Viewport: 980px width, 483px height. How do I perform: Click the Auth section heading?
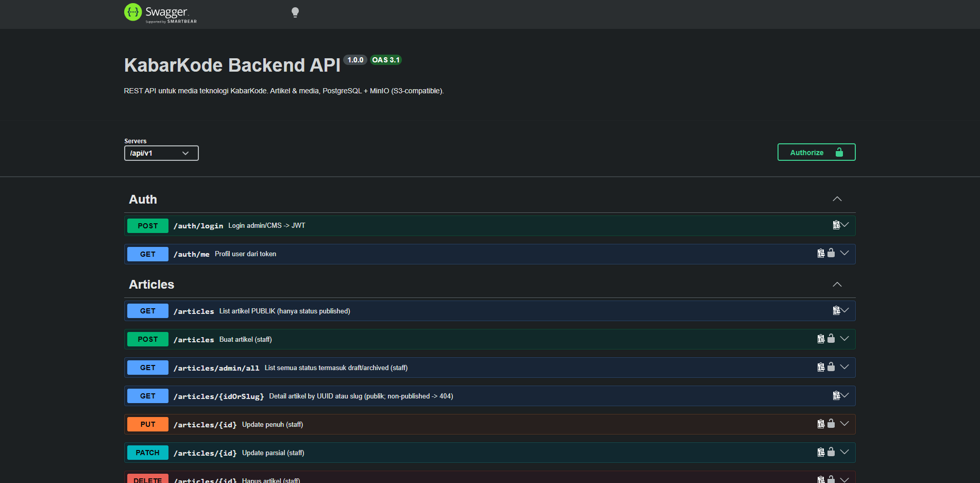click(143, 199)
